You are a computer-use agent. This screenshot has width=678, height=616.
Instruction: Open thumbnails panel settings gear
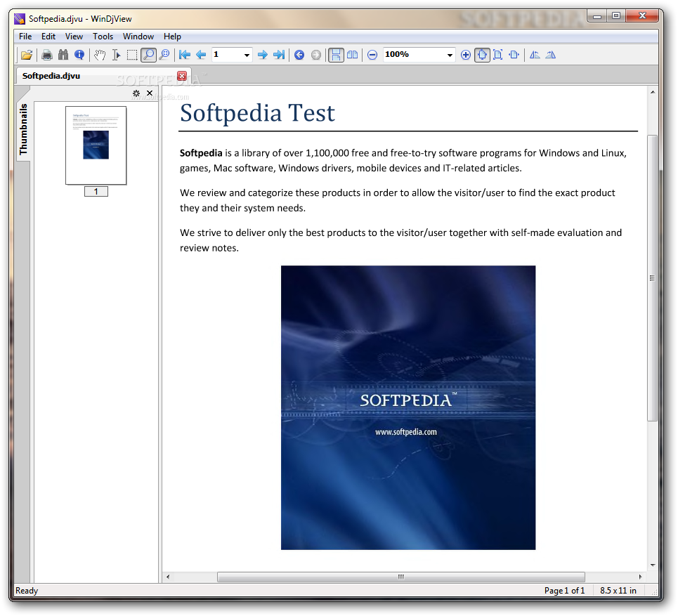(136, 93)
